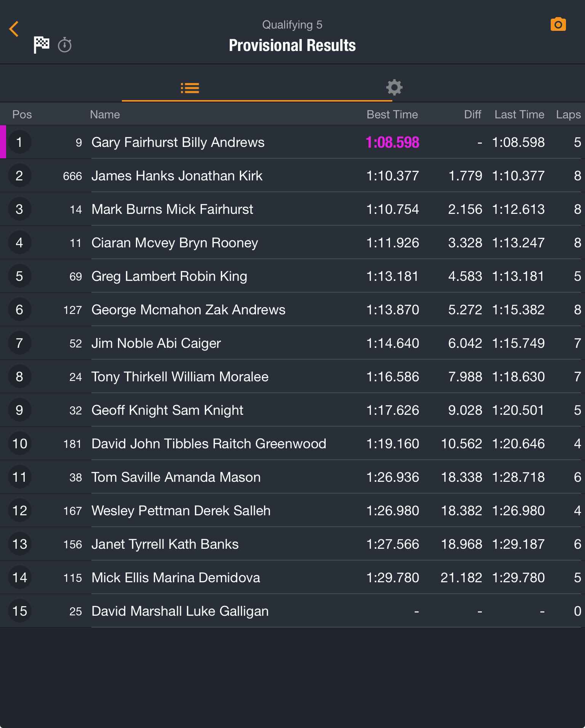Select the Last Time column header

point(519,115)
